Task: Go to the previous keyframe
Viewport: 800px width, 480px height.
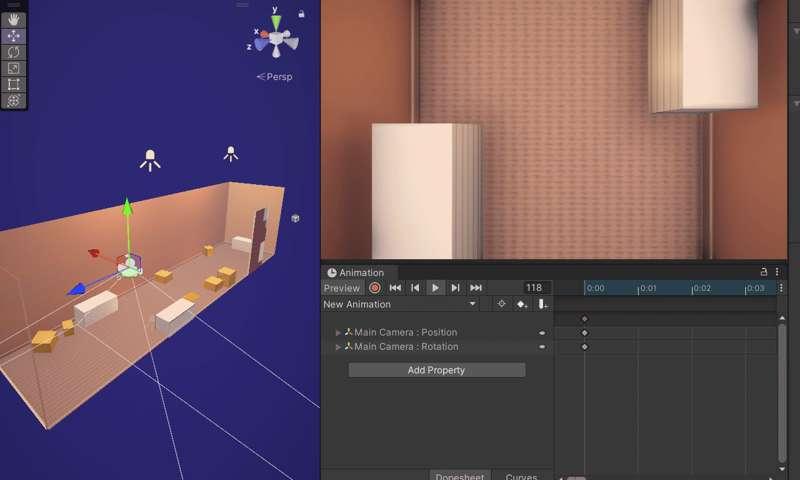Action: click(415, 288)
